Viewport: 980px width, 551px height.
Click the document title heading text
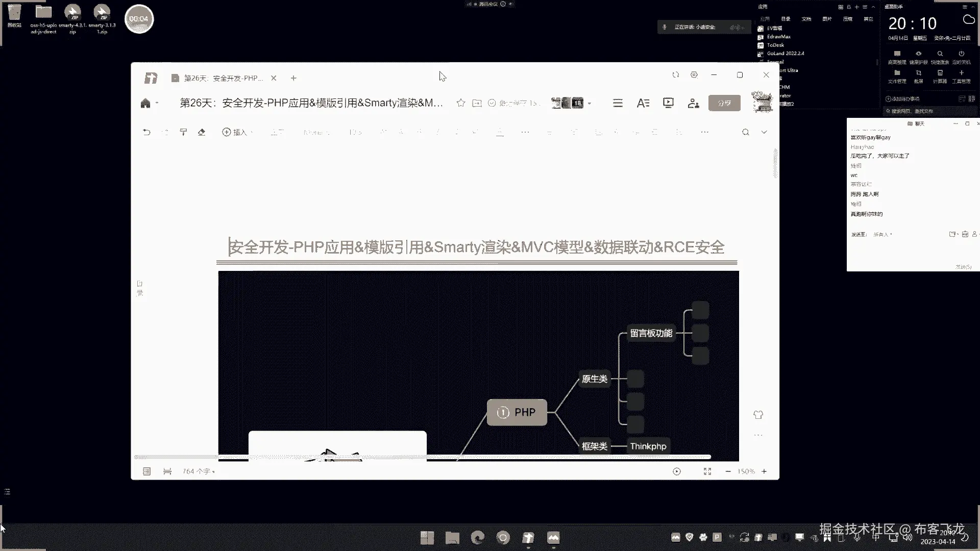[476, 247]
